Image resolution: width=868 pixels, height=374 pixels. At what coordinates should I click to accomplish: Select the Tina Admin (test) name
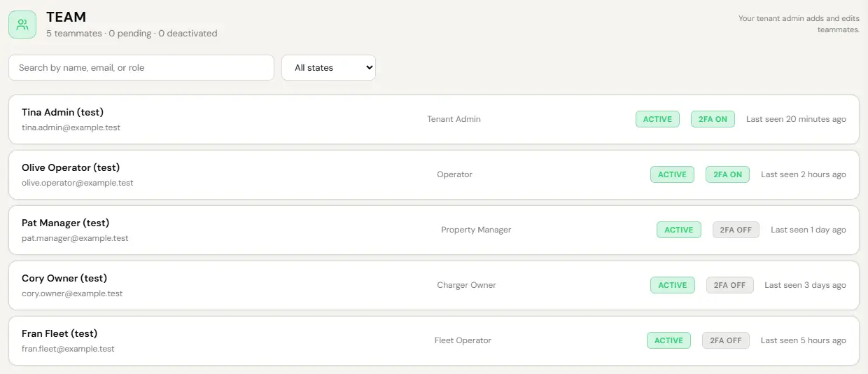coord(63,112)
